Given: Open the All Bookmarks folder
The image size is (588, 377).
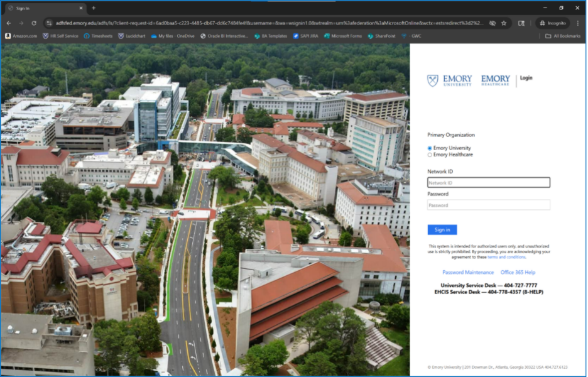Looking at the screenshot, I should pyautogui.click(x=562, y=36).
